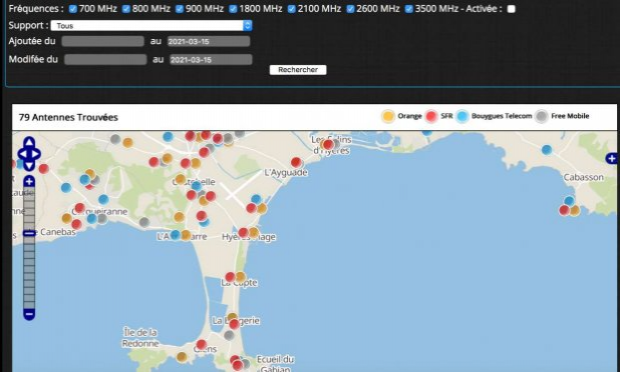Click grey marker east of Carqueiranne
The image size is (620, 372).
[144, 222]
